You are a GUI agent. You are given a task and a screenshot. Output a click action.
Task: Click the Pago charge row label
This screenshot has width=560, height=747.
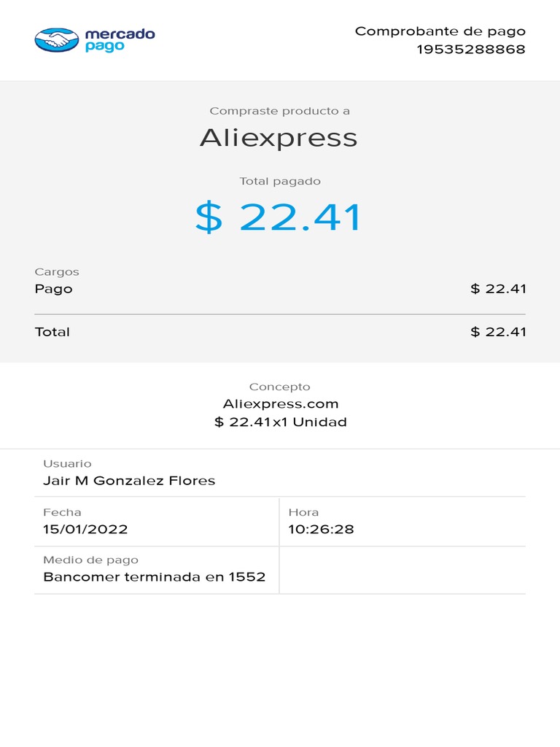click(x=54, y=289)
